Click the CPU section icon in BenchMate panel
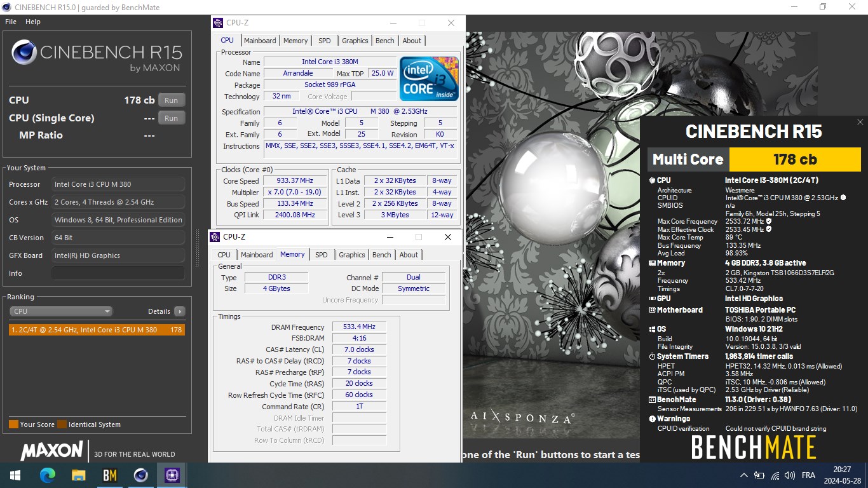The width and height of the screenshot is (868, 488). tap(652, 180)
